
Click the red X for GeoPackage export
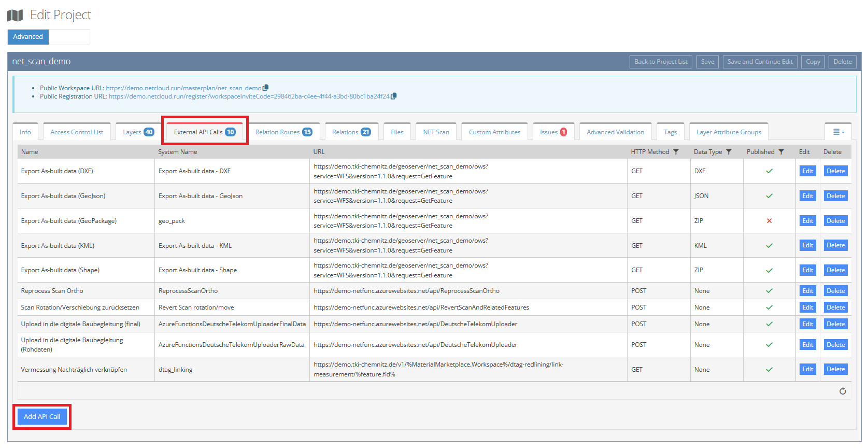769,221
